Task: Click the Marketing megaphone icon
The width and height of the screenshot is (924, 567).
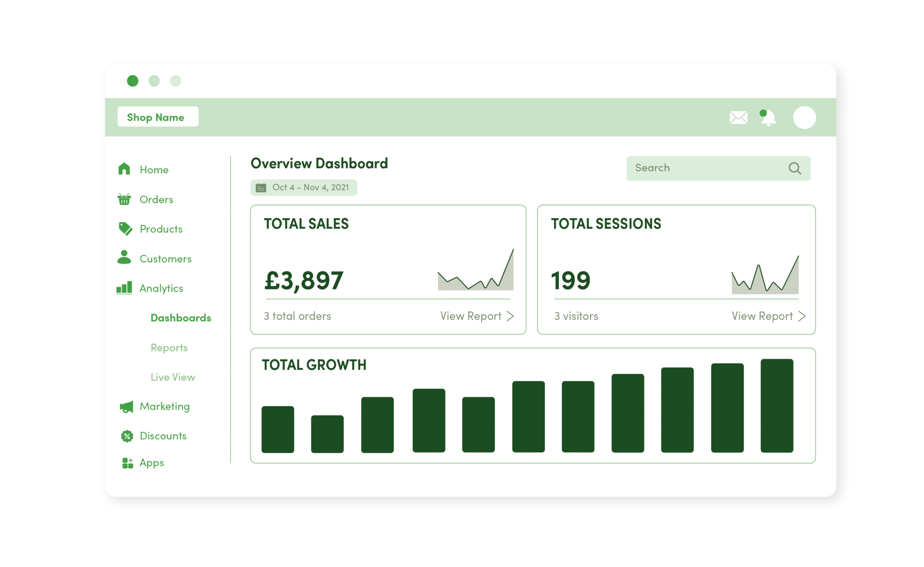Action: pos(126,407)
